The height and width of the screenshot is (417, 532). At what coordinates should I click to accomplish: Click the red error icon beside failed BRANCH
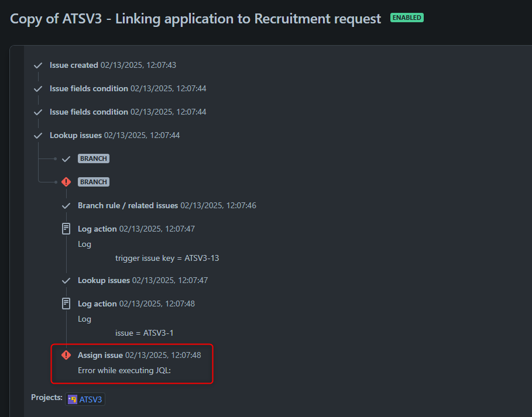point(66,182)
